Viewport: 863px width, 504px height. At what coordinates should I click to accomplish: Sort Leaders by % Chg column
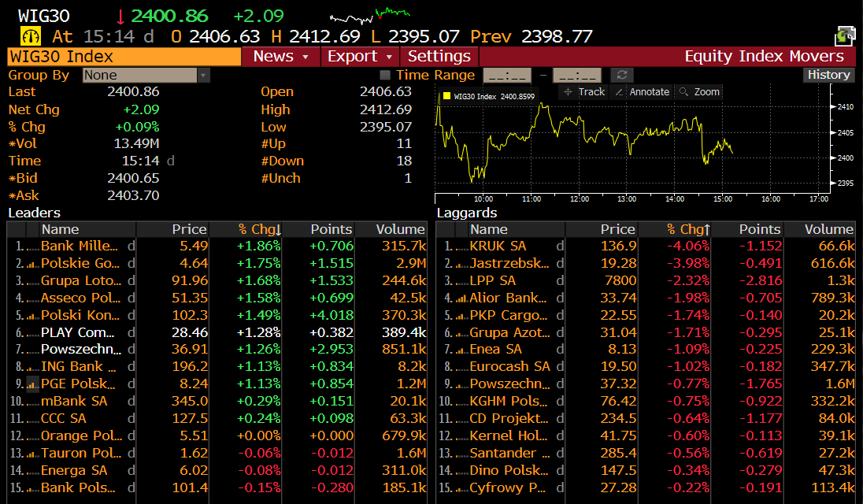point(258,229)
